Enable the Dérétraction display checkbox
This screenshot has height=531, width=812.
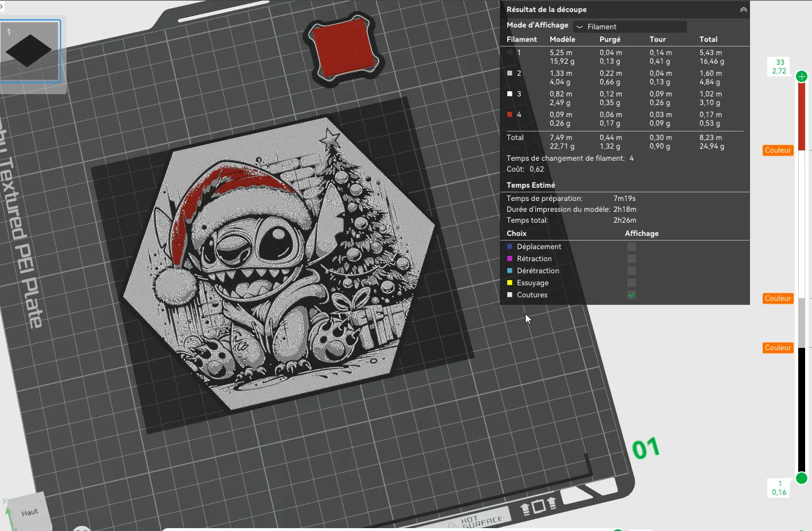pos(631,270)
